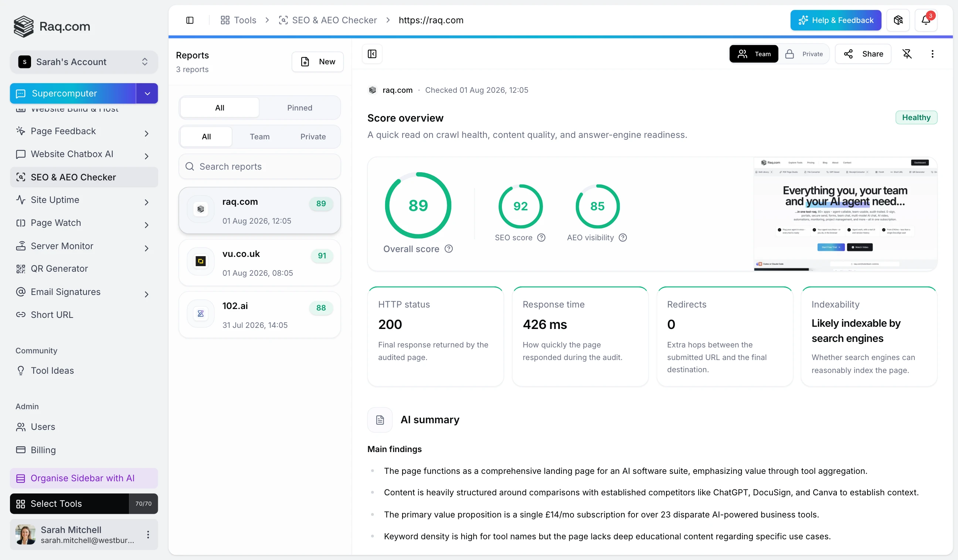Set report visibility to Private

click(x=804, y=54)
